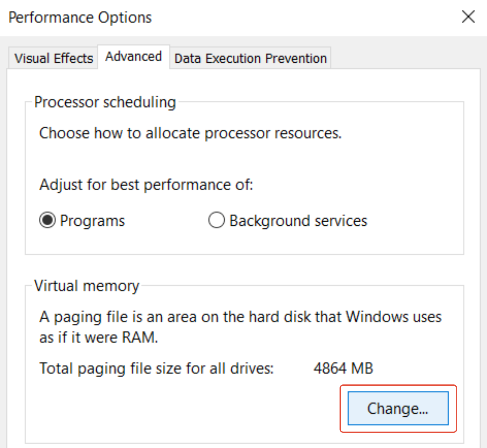Viewport: 487px width, 448px height.
Task: Close the Performance Options dialog
Action: coord(468,17)
